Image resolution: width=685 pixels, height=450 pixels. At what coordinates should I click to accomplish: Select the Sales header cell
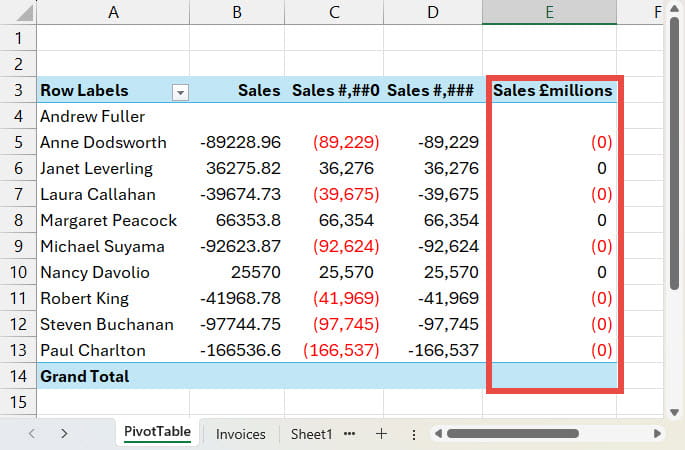pyautogui.click(x=237, y=90)
